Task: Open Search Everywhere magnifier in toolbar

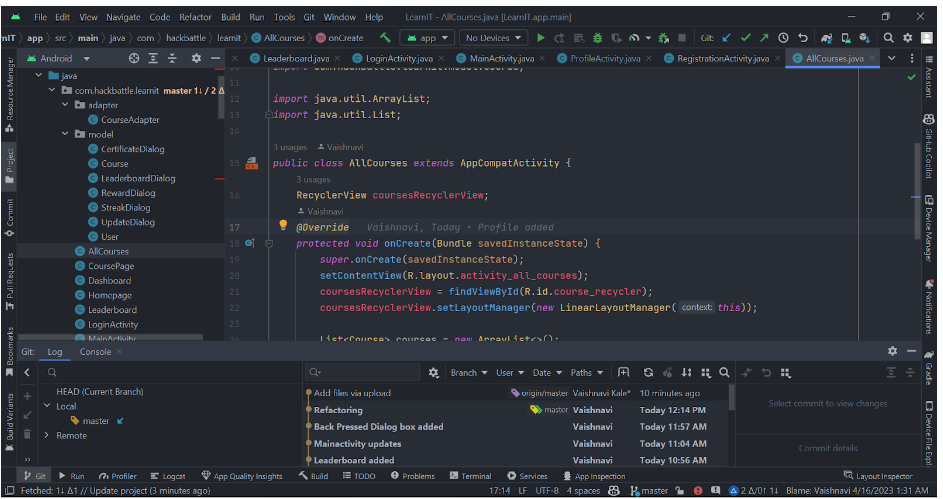Action: (x=888, y=38)
